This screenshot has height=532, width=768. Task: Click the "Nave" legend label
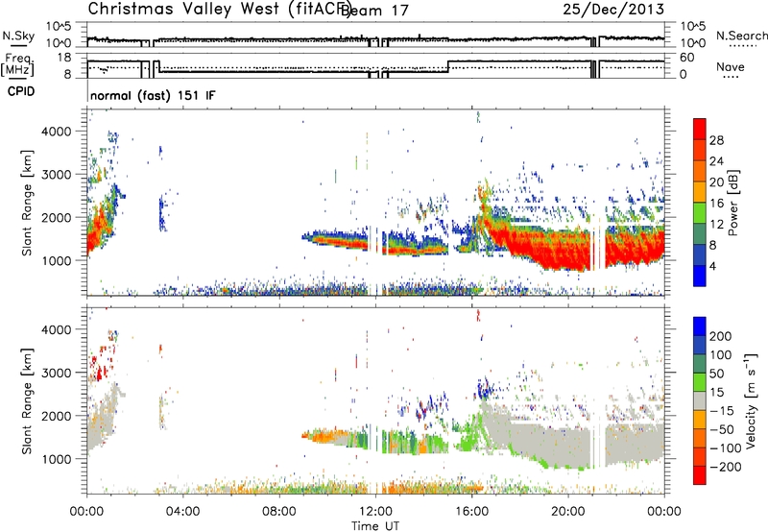[x=731, y=66]
